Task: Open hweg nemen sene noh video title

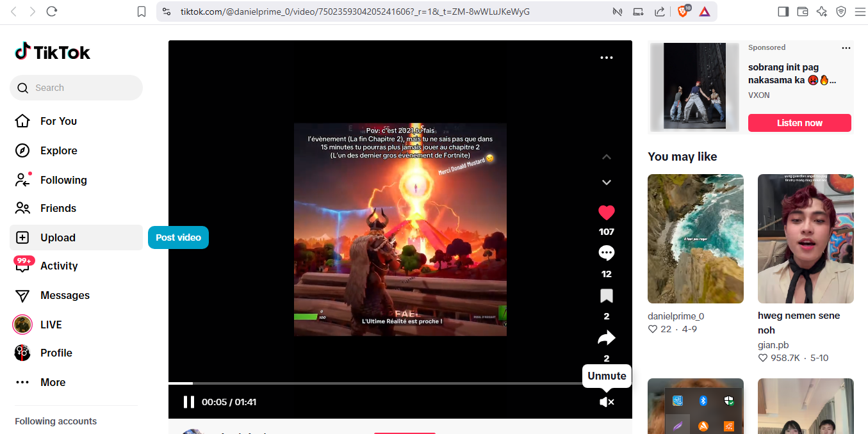Action: 799,323
